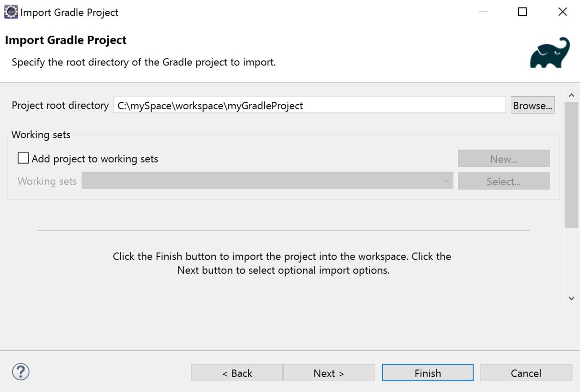This screenshot has width=580, height=392.
Task: Open help with the question mark icon
Action: (21, 372)
